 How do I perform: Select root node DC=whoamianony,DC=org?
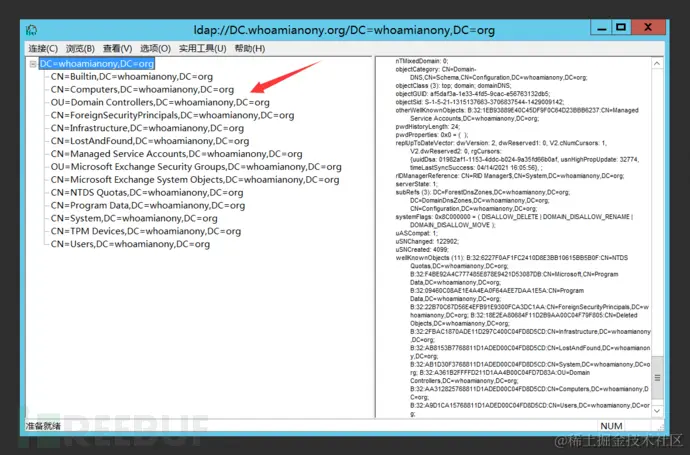[97, 64]
